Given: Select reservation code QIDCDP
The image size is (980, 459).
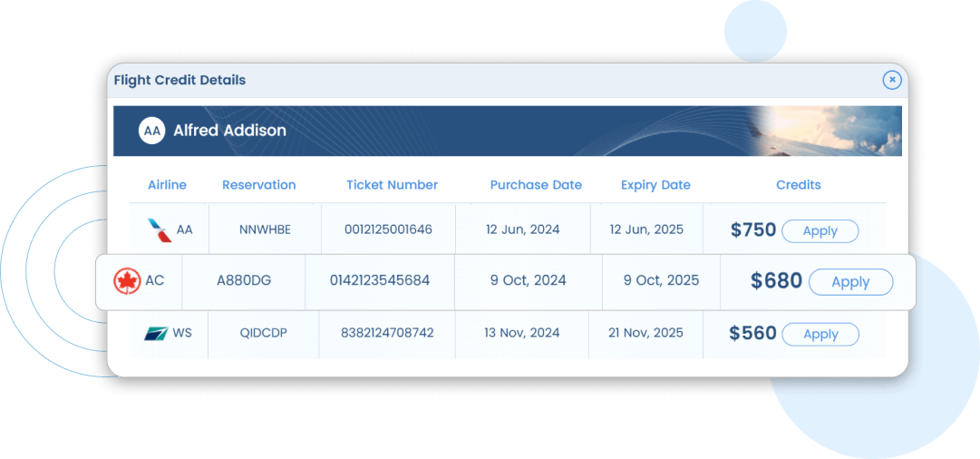Looking at the screenshot, I should (263, 333).
